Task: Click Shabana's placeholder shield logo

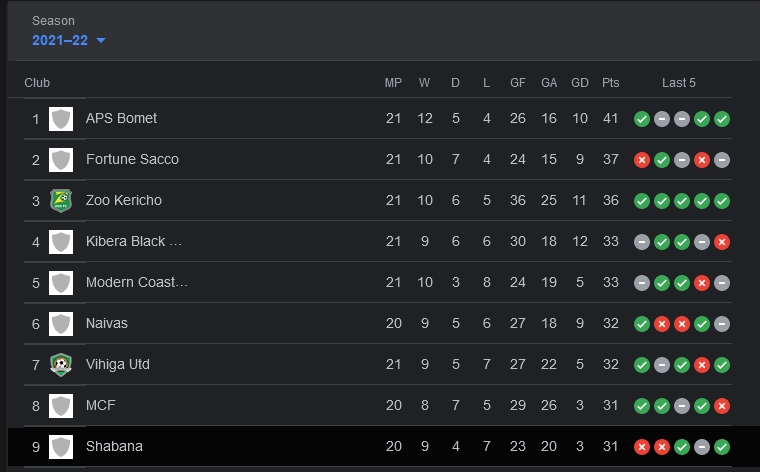Action: click(x=61, y=447)
